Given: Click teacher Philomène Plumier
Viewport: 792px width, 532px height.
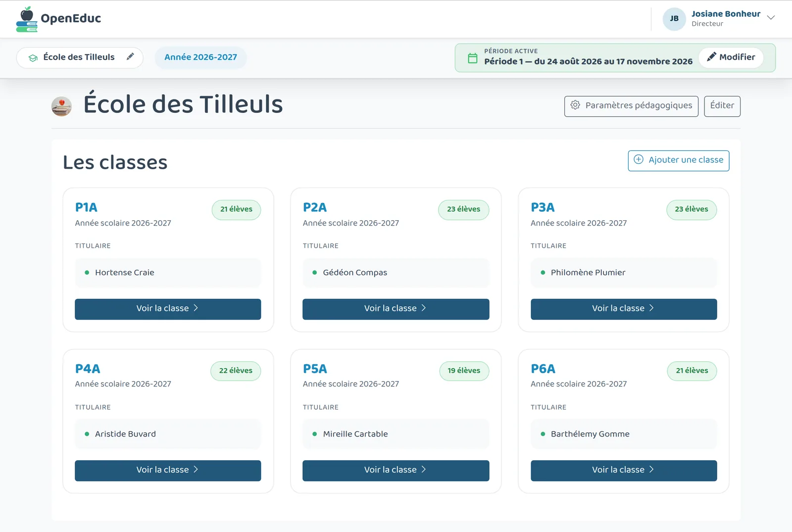Looking at the screenshot, I should click(x=588, y=273).
